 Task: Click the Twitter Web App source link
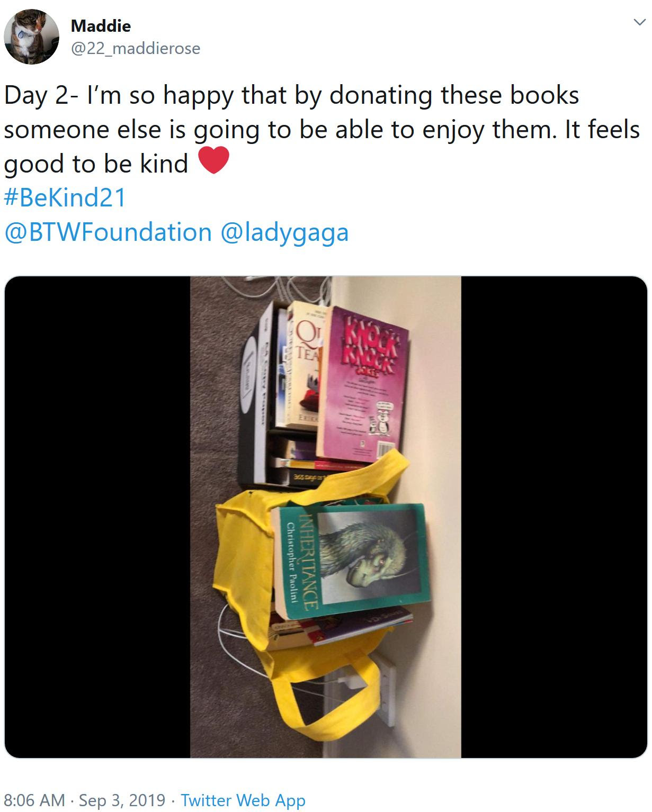(243, 799)
